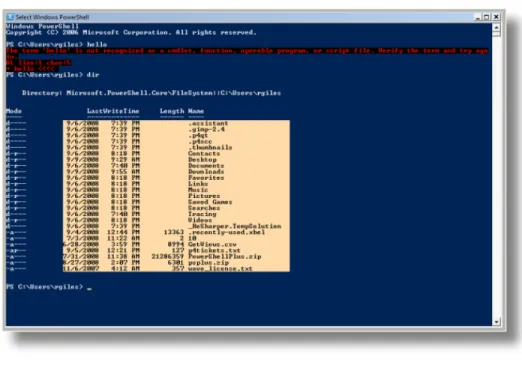Select the '.recently-used.xbel' file name

227,232
